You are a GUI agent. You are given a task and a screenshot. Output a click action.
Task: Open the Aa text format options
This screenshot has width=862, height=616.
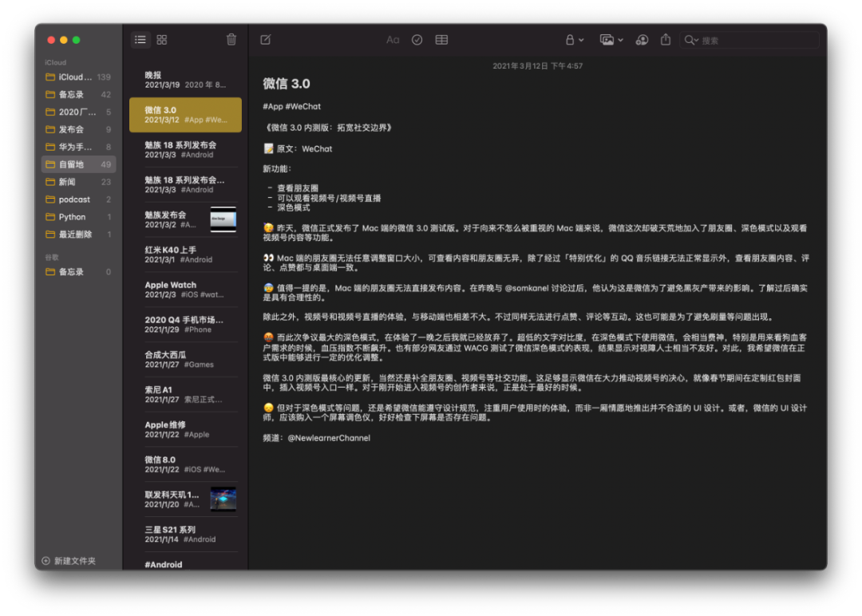coord(393,40)
